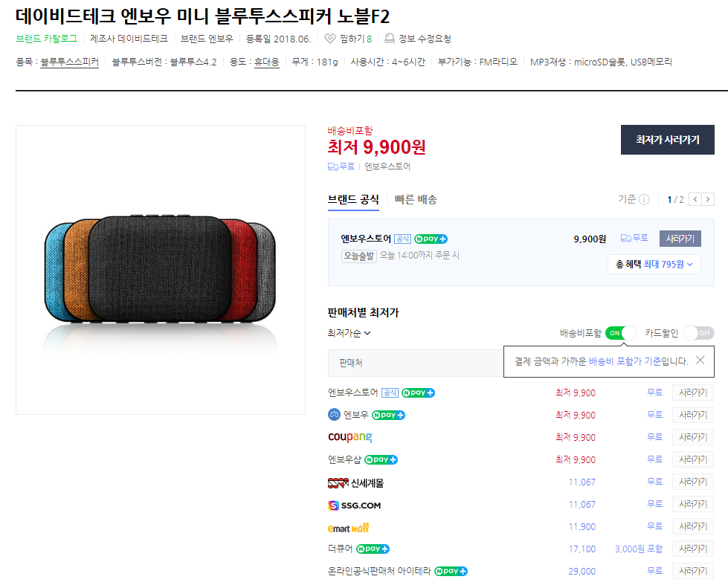Viewport: 728px width, 588px height.
Task: Click the 최저가 사러가기 button
Action: tap(667, 140)
